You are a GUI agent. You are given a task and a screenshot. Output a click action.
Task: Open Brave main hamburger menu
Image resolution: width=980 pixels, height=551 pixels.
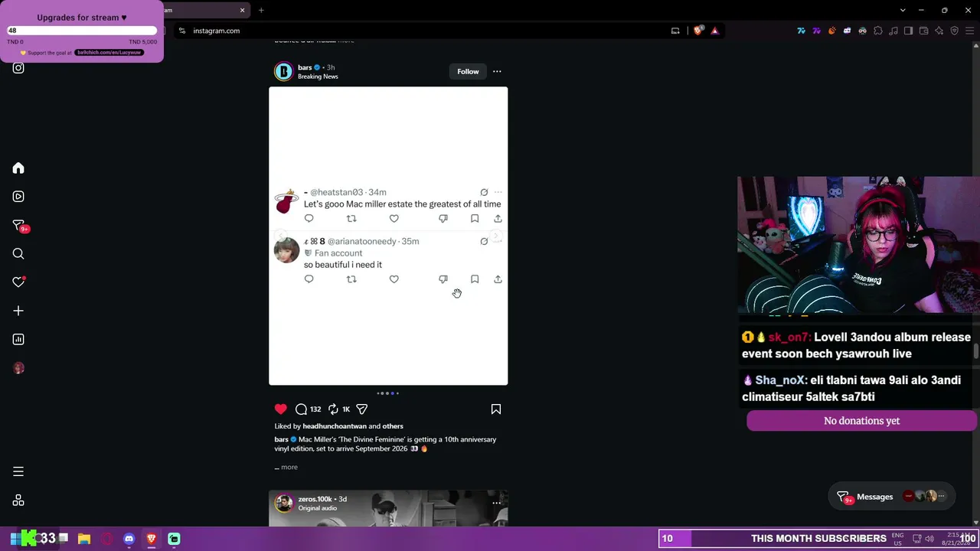click(969, 31)
